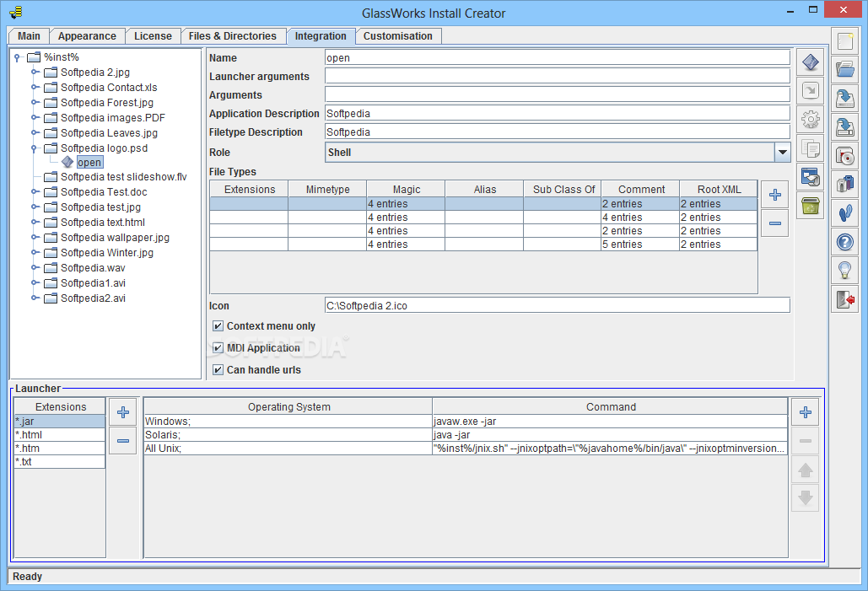Screen dimensions: 868x591
Task: Click the greyed minus icon beside Command table
Action: 806,441
